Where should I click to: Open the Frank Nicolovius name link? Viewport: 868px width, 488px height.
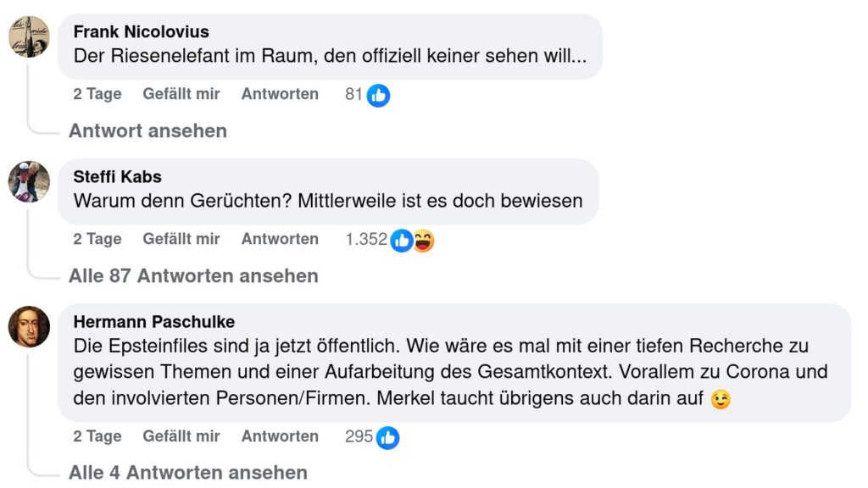tap(141, 32)
